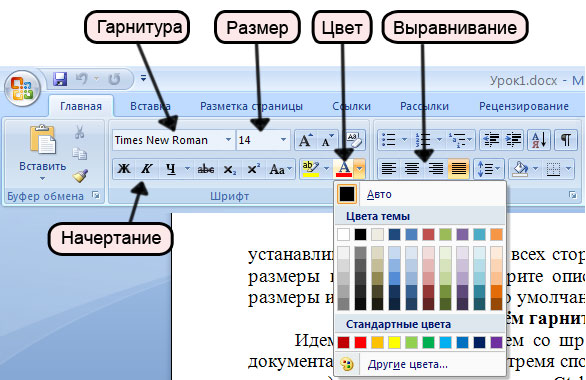Open the Разметка страницы tab

coord(251,106)
